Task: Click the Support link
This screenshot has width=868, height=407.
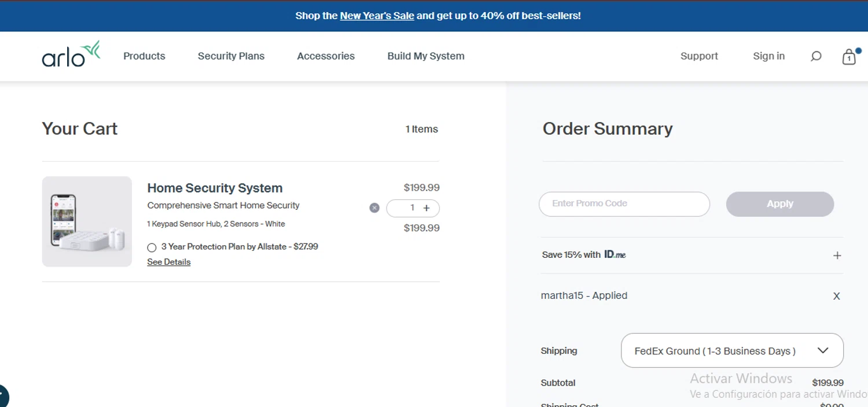Action: (x=699, y=56)
